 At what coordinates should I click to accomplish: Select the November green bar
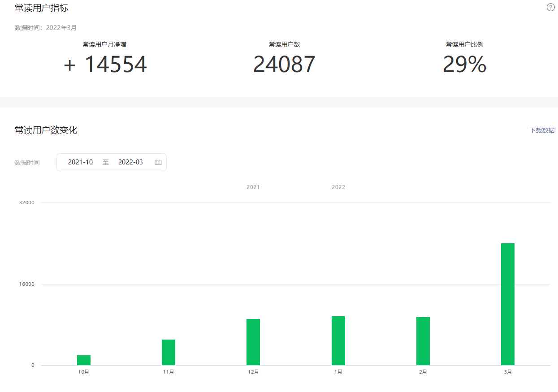(169, 352)
